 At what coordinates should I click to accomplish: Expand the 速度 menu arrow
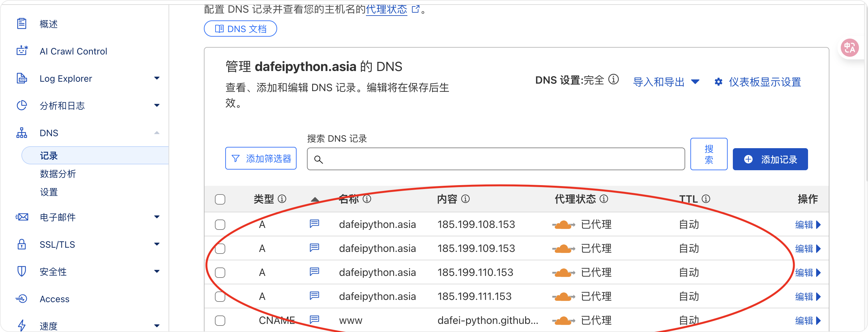[x=157, y=326]
